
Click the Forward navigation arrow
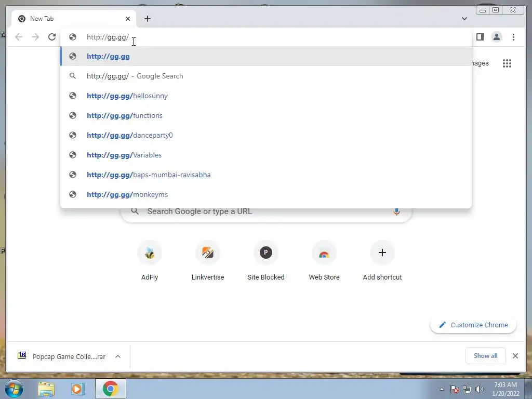point(35,37)
